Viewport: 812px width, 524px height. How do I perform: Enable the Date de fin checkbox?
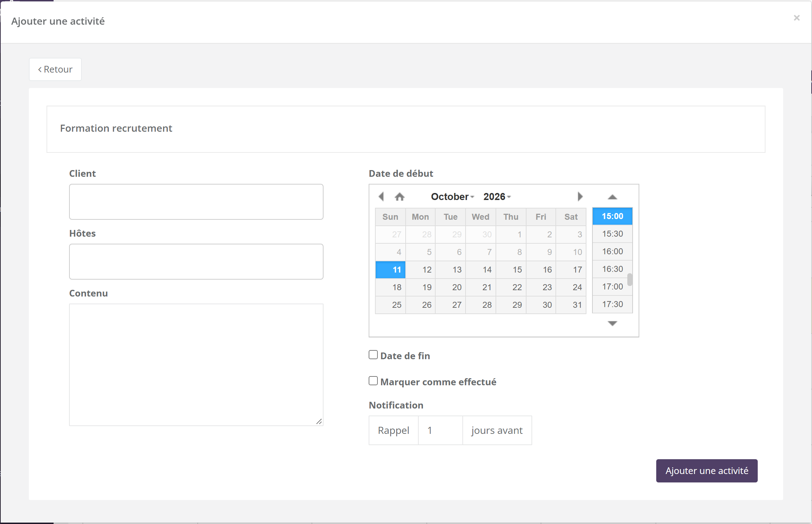coord(373,355)
